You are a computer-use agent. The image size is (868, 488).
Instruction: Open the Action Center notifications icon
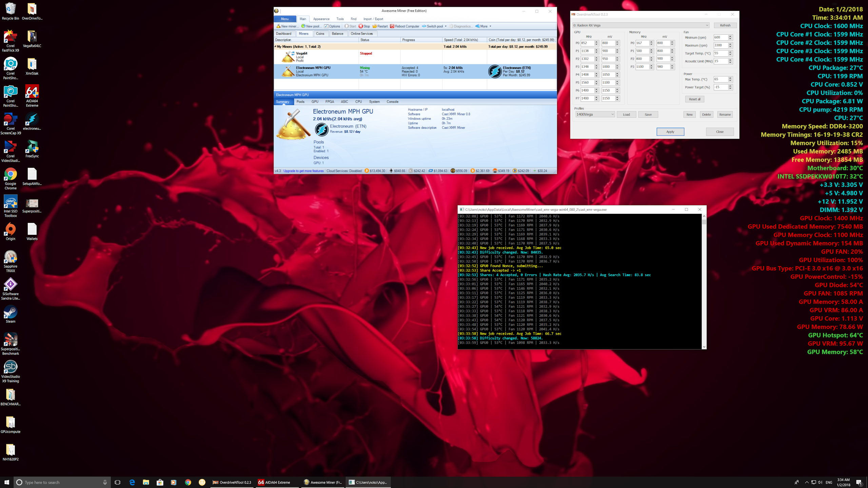point(859,482)
